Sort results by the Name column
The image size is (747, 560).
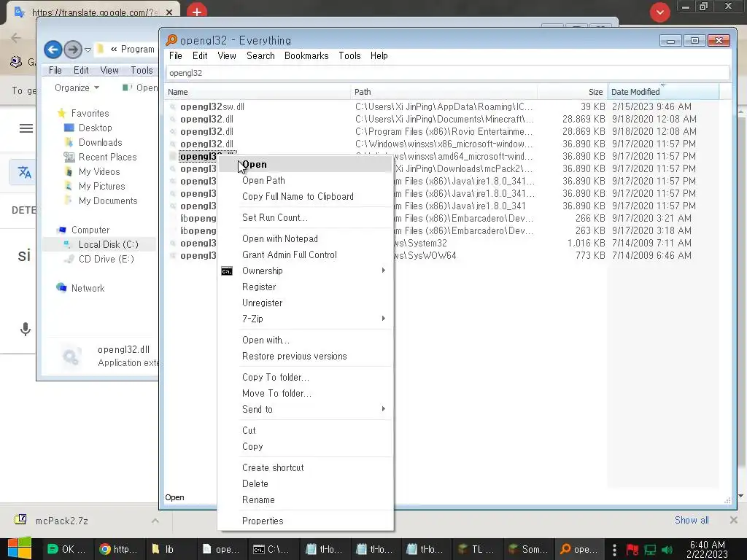click(x=258, y=92)
